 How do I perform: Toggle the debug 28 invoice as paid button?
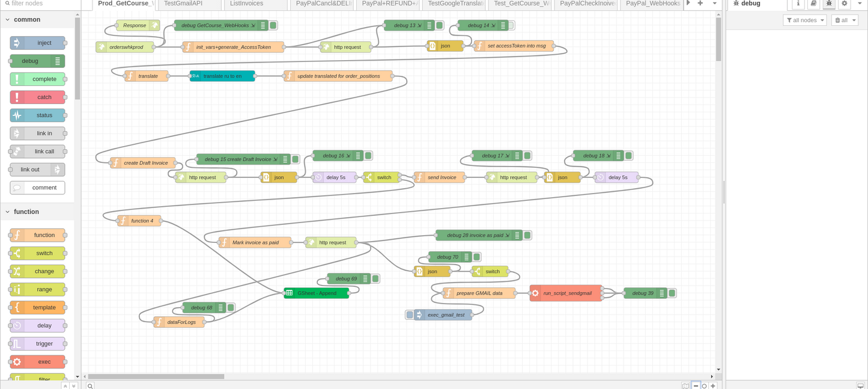[527, 236]
